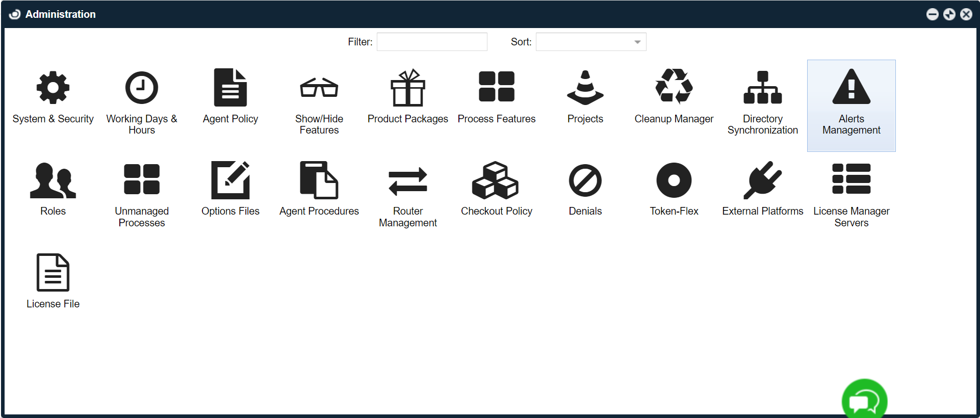This screenshot has width=980, height=418.
Task: Open System & Security settings
Action: (x=53, y=88)
